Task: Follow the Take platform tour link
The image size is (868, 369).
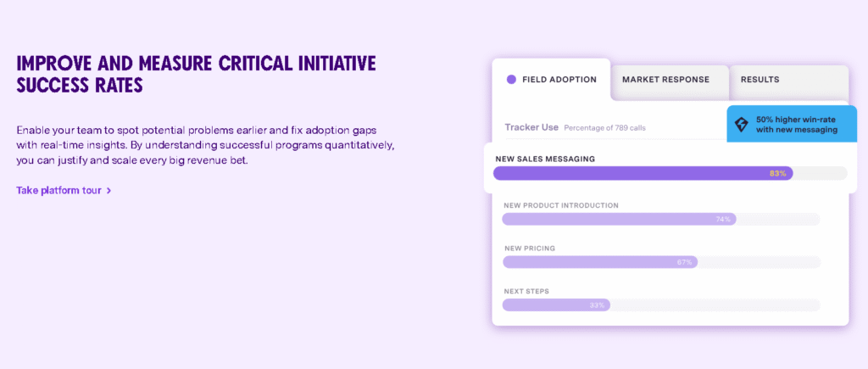Action: [x=58, y=190]
